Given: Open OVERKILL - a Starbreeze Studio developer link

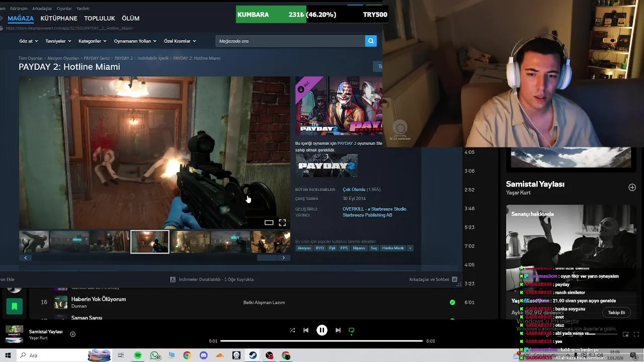Looking at the screenshot, I should click(x=375, y=209).
